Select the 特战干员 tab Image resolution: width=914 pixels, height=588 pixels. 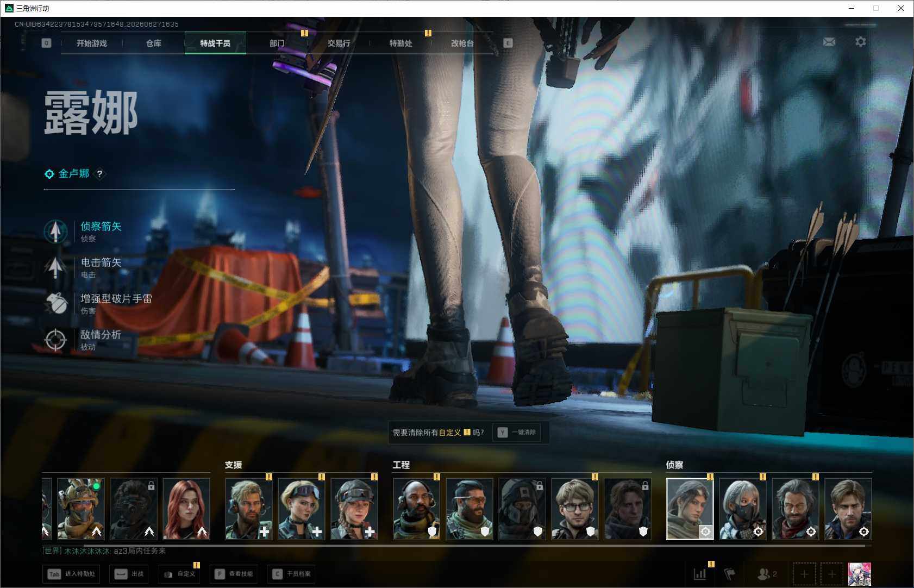(215, 43)
